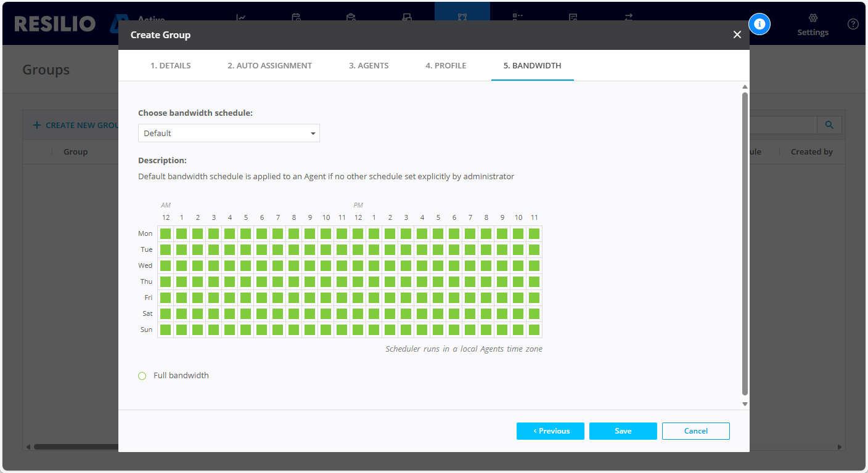The height and width of the screenshot is (473, 868).
Task: Close the Create Group dialog
Action: click(x=737, y=34)
